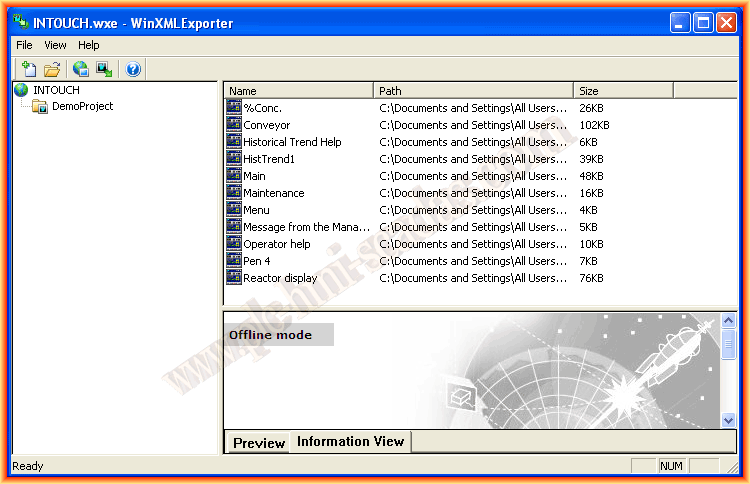Image resolution: width=750 pixels, height=484 pixels.
Task: Select the INTOUCH root tree node
Action: [56, 90]
